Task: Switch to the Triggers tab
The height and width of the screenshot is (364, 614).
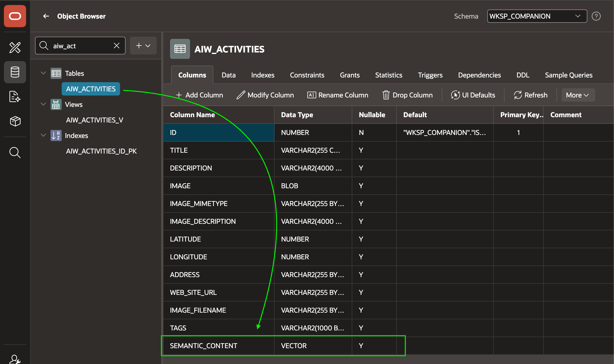Action: pos(430,75)
